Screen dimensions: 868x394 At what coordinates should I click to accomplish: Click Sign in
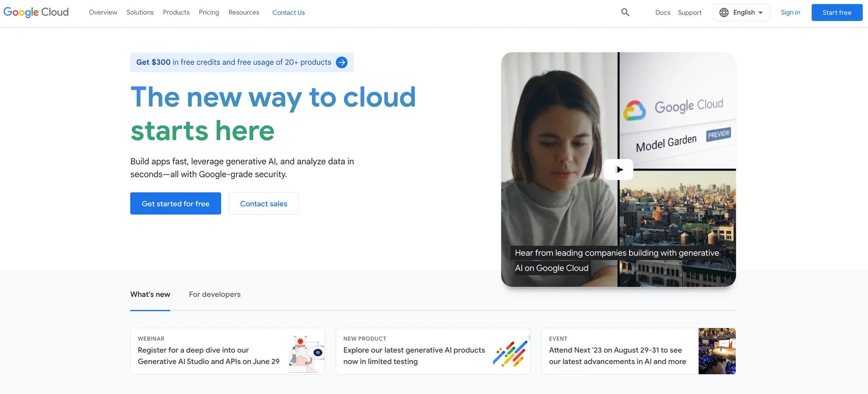pyautogui.click(x=790, y=12)
